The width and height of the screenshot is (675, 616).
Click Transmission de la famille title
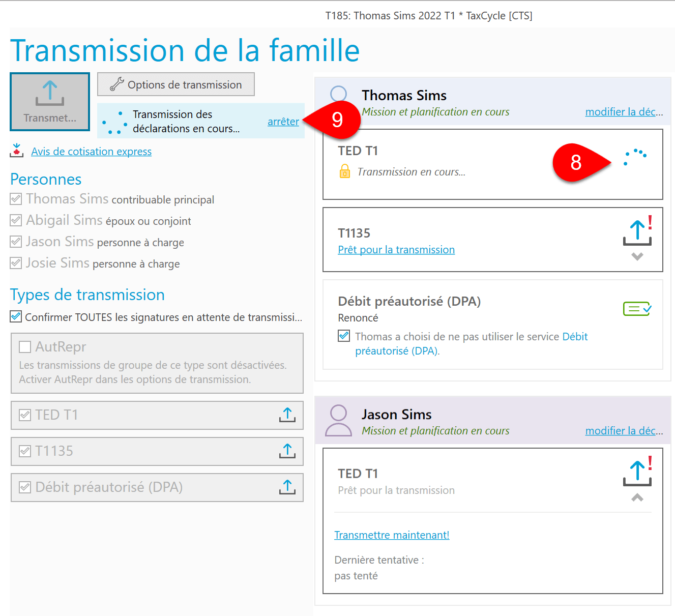pos(185,50)
